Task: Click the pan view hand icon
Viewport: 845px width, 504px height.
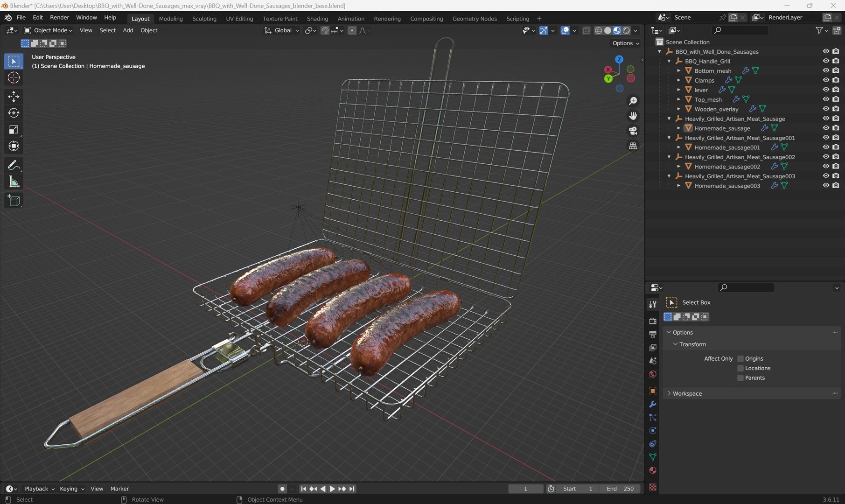Action: (x=633, y=116)
